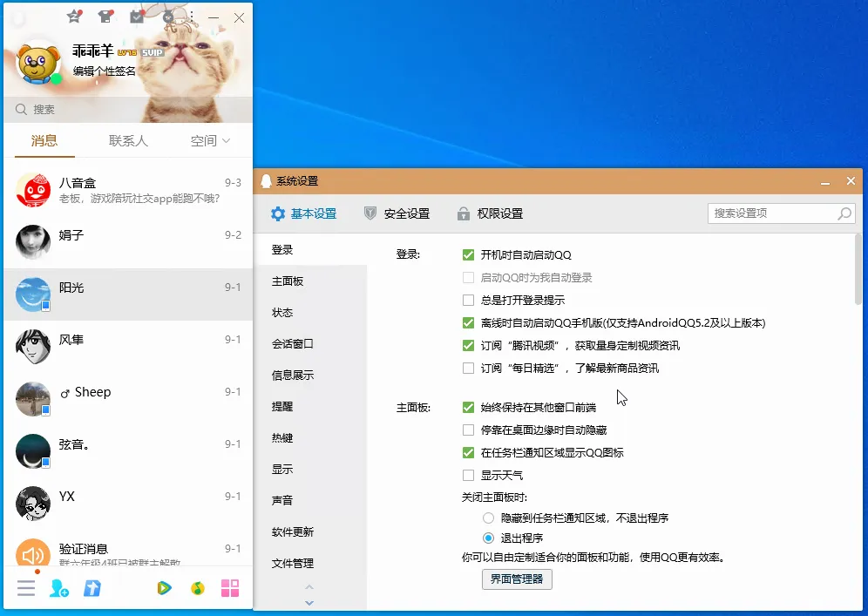Click the penguin icon in 系统设置 title
The image size is (868, 616).
click(x=266, y=181)
